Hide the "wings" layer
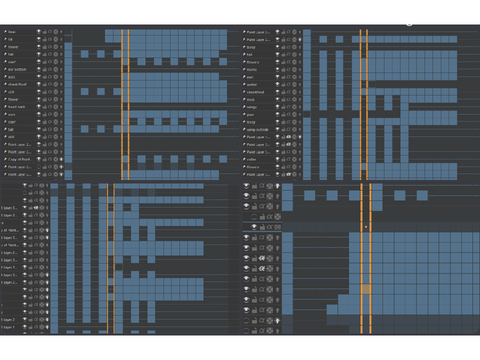This screenshot has width=480, height=360. [x=277, y=107]
